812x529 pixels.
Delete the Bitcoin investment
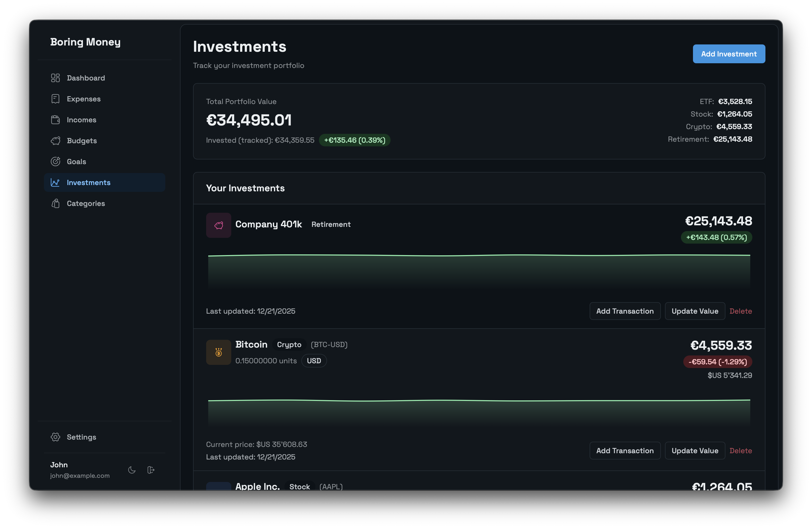tap(740, 451)
